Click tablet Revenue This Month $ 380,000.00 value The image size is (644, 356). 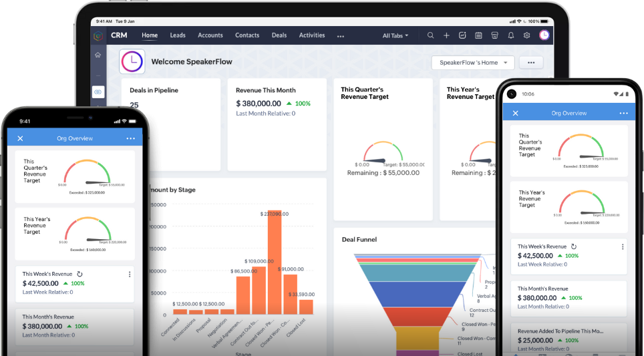click(x=259, y=104)
